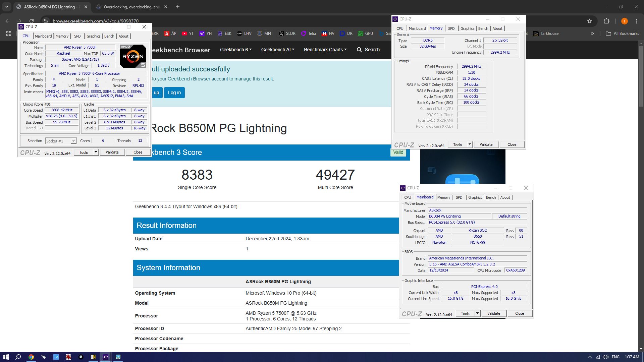
Task: Click the Valid badge
Action: [x=398, y=152]
